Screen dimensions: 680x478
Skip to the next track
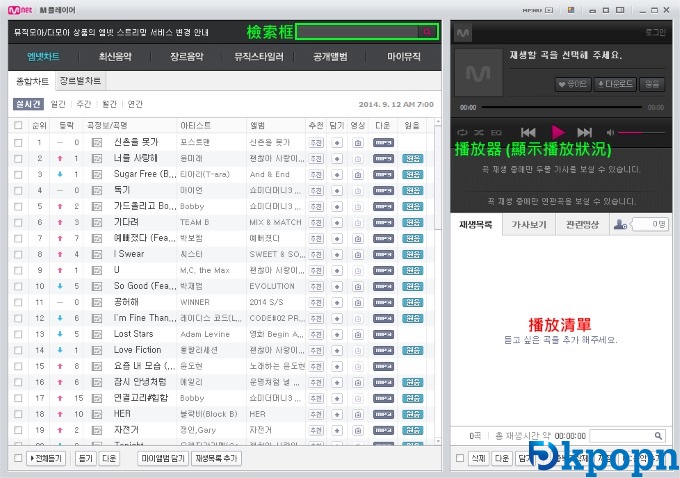coord(584,132)
